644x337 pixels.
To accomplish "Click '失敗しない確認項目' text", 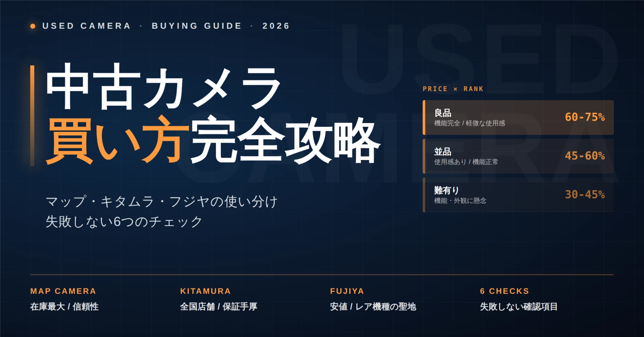I will tap(519, 306).
